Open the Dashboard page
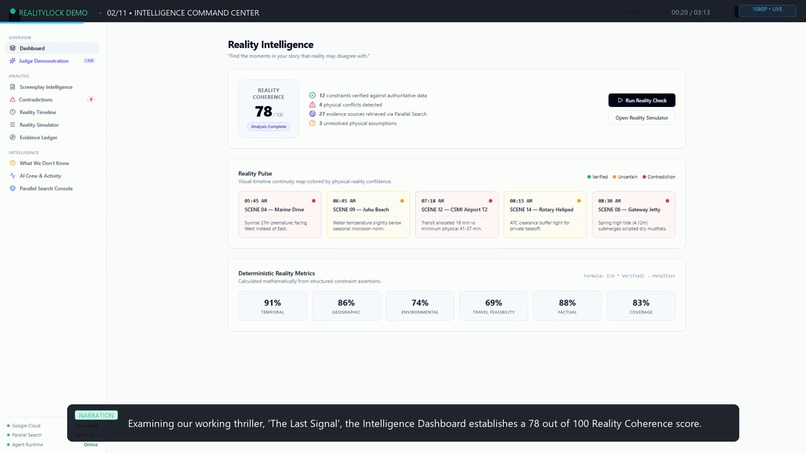Image resolution: width=806 pixels, height=453 pixels. point(52,48)
